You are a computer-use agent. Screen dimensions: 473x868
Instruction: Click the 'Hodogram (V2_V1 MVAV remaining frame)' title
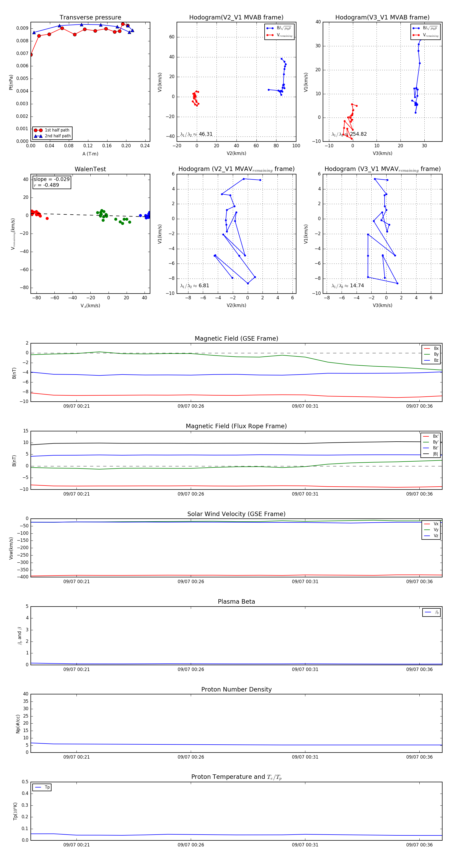pyautogui.click(x=236, y=169)
